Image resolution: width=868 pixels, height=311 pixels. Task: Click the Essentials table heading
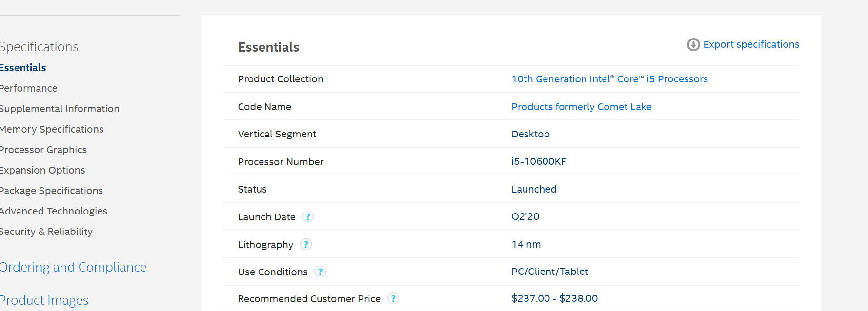pyautogui.click(x=268, y=47)
